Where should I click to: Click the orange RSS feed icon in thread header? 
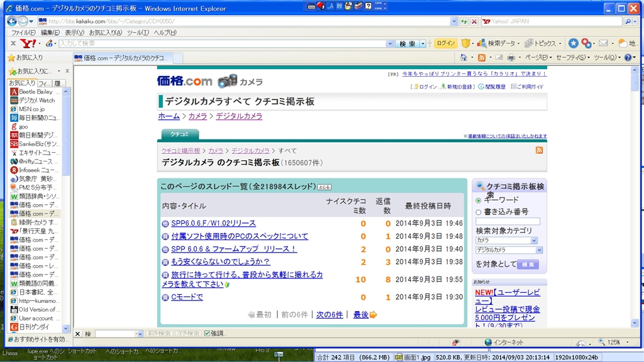(x=539, y=150)
